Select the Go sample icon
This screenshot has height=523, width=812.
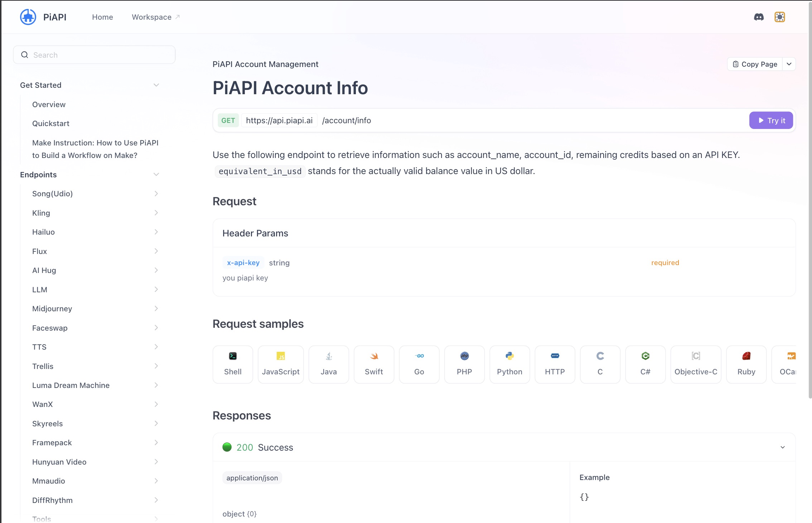pyautogui.click(x=419, y=356)
